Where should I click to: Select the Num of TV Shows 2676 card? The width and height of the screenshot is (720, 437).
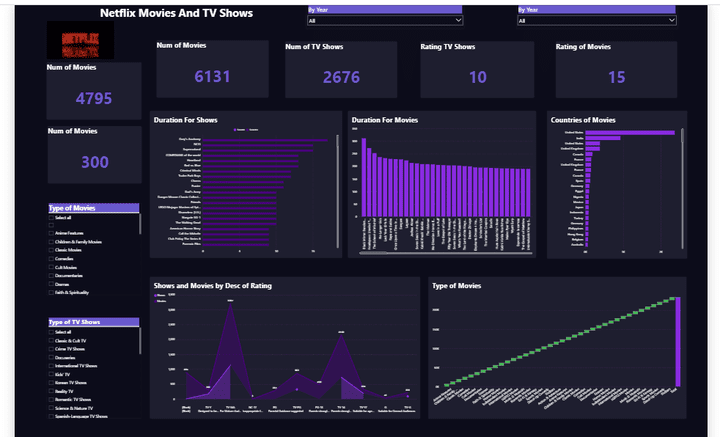[341, 69]
